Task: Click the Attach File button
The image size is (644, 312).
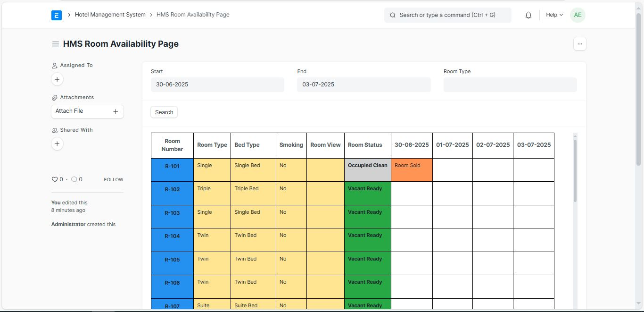Action: coord(87,111)
